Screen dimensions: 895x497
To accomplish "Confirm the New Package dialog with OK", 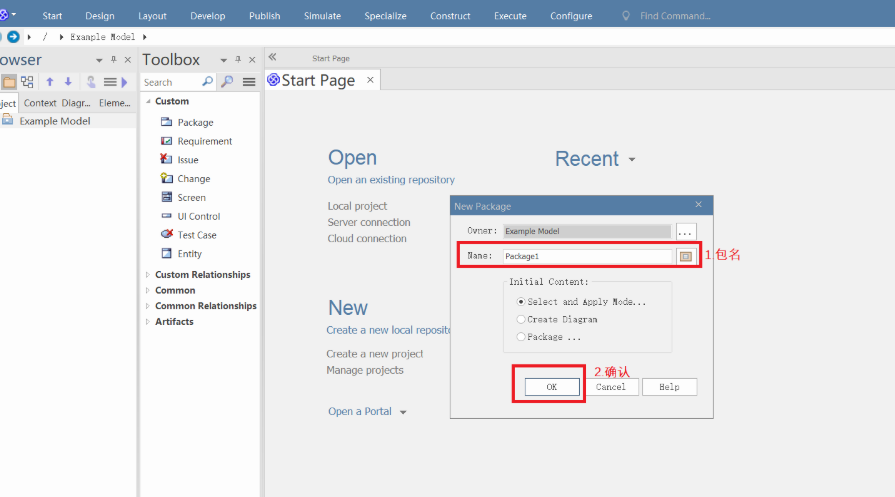I will click(552, 387).
